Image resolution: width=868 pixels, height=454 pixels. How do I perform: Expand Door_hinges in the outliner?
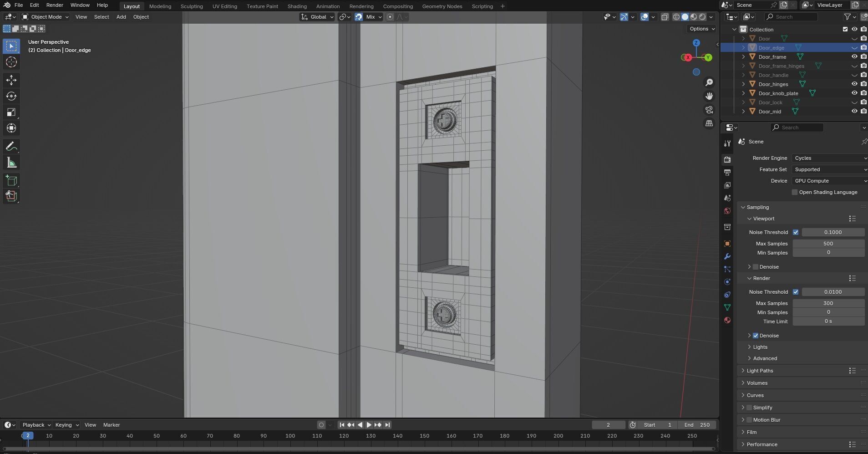point(743,84)
